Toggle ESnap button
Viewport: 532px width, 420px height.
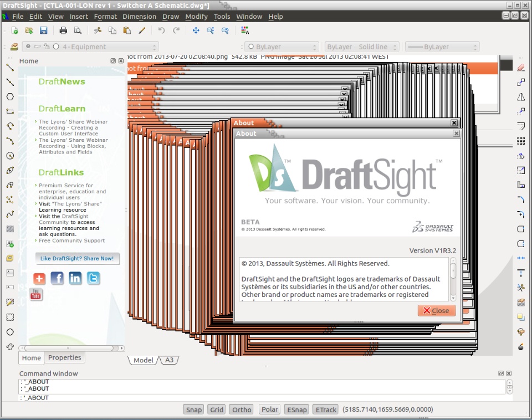click(x=296, y=409)
